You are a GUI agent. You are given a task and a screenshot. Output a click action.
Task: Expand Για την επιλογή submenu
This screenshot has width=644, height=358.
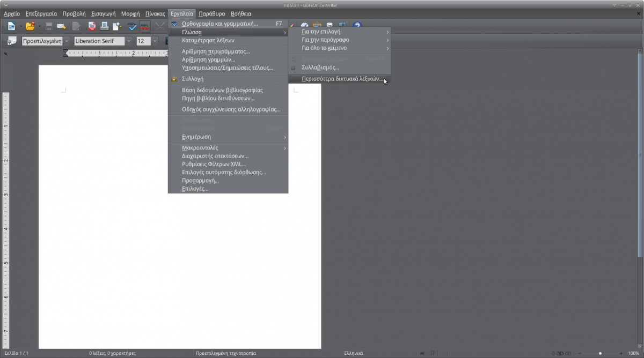coord(339,32)
